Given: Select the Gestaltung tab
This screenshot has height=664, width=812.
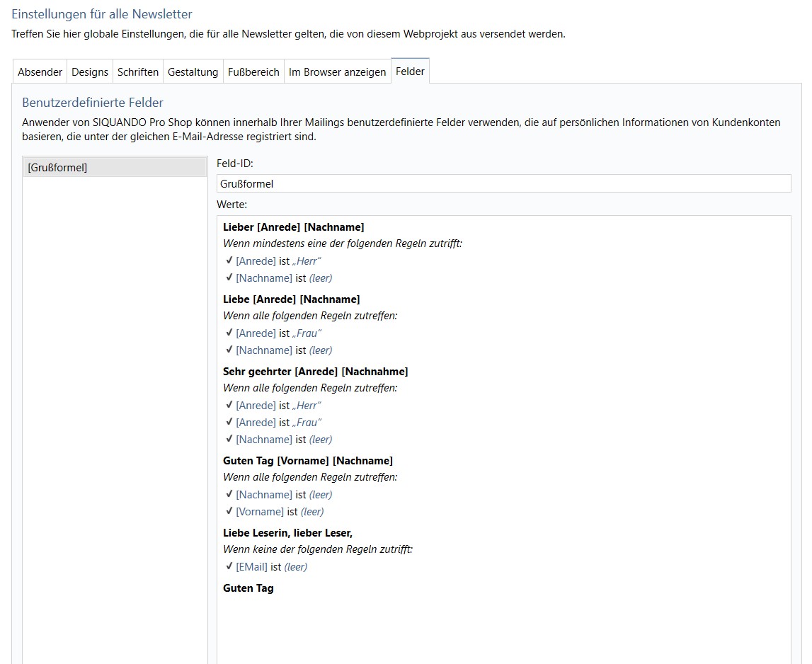Looking at the screenshot, I should click(193, 72).
